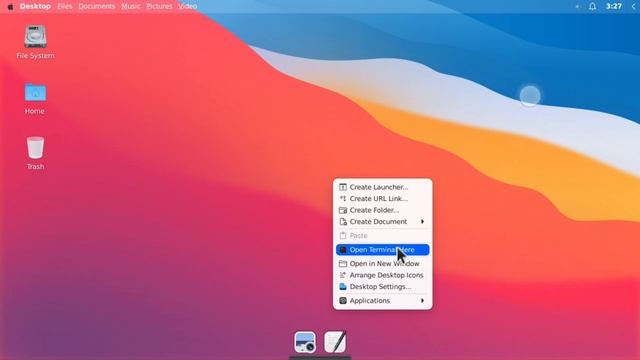Screen dimensions: 640x360
Task: Open Documents in the top bar
Action: (x=97, y=7)
